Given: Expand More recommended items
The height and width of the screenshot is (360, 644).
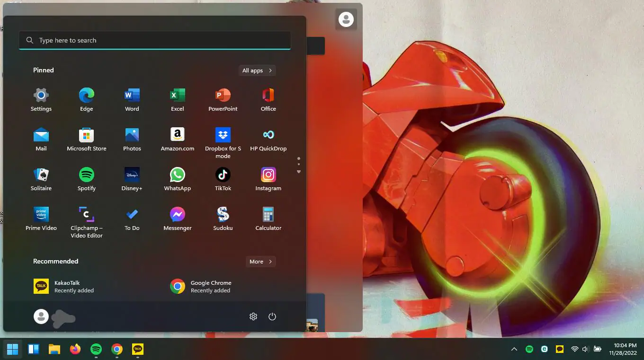Looking at the screenshot, I should pos(260,262).
